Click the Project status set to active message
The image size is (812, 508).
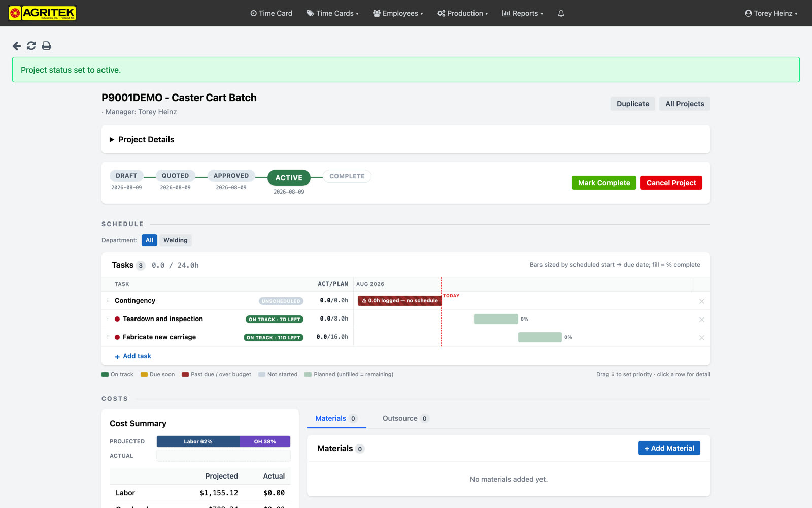71,70
